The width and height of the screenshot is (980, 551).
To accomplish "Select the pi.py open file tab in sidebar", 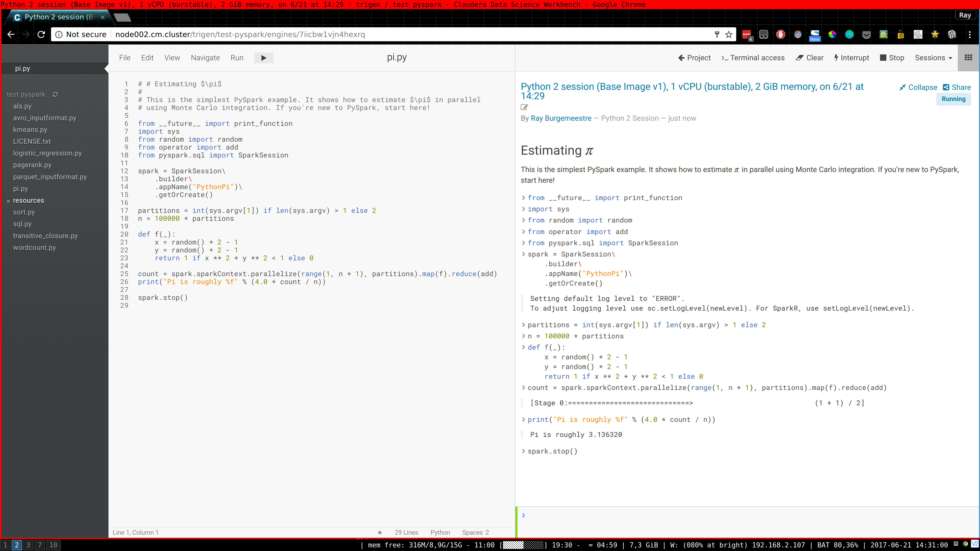I will (55, 68).
